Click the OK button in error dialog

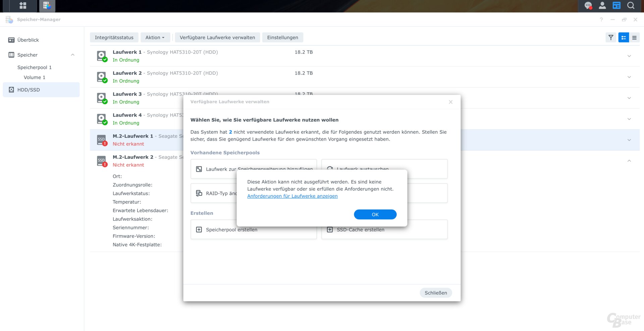click(375, 215)
